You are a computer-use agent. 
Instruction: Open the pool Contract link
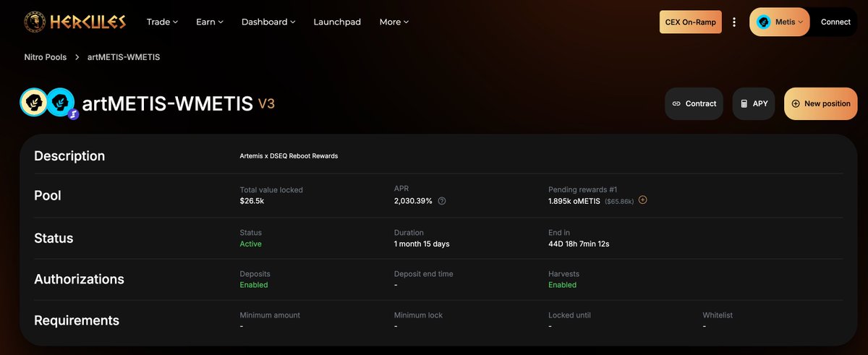694,103
